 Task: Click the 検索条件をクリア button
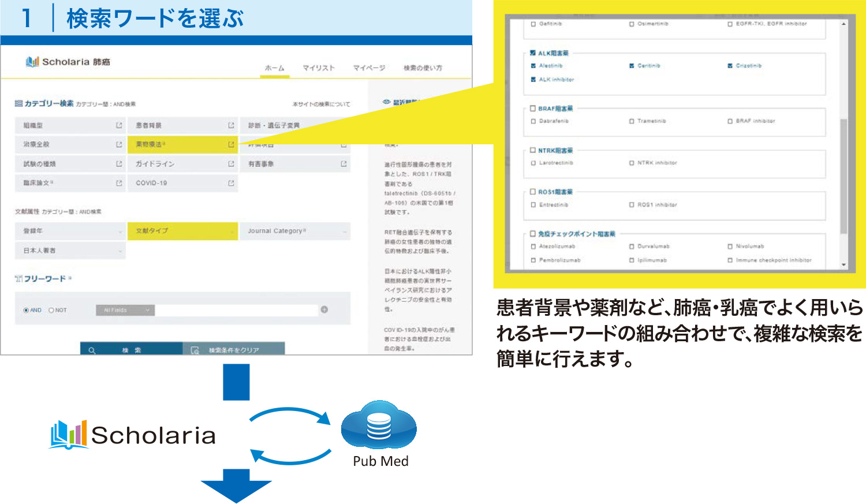pos(234,349)
